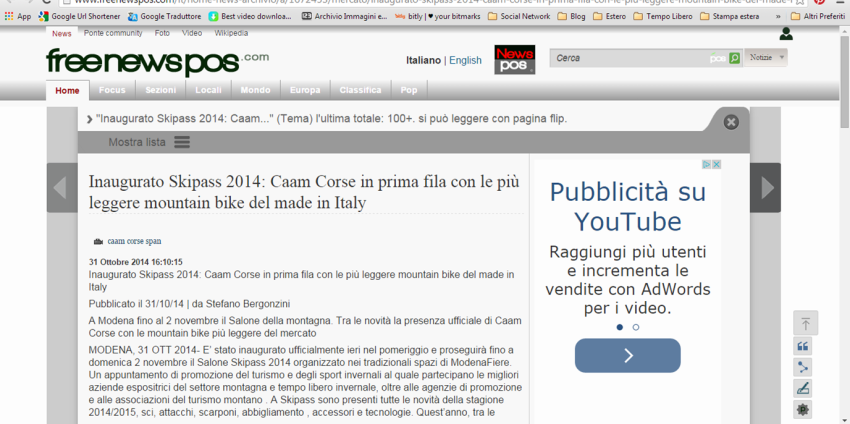Screen dimensions: 850x424
Task: Open the Blog bookmark folder
Action: (x=571, y=16)
